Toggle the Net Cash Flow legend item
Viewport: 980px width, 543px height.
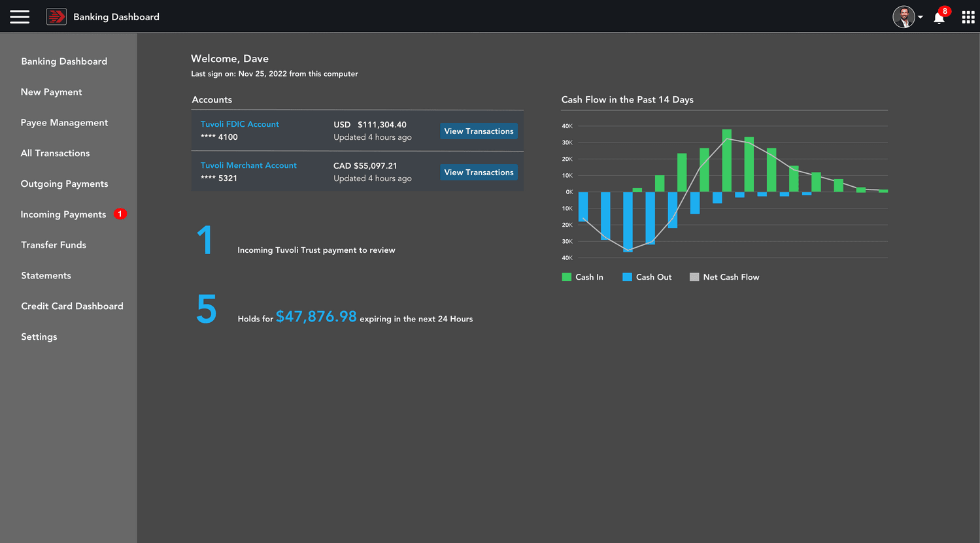[x=724, y=277]
